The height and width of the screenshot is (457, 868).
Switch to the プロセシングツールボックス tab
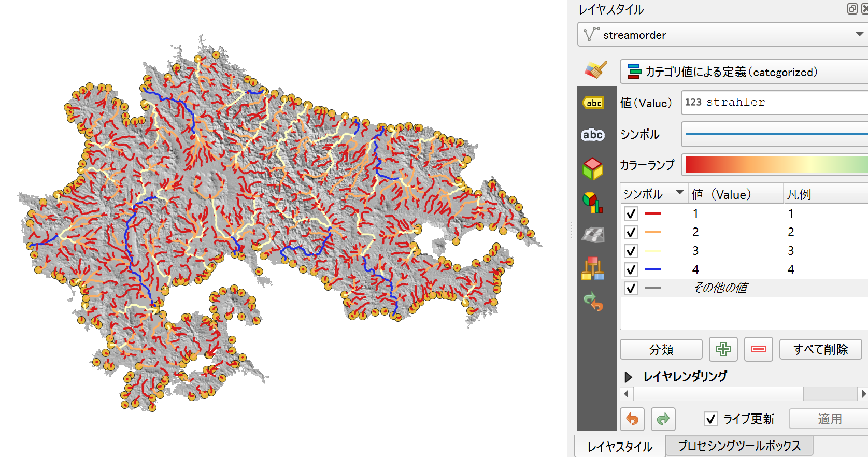click(x=739, y=446)
